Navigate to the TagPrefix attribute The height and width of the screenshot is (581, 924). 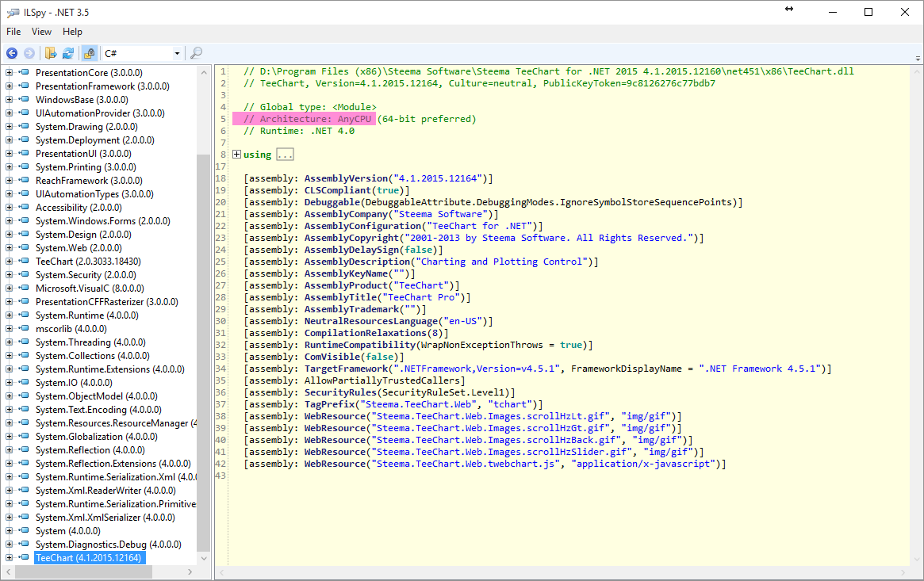[329, 404]
